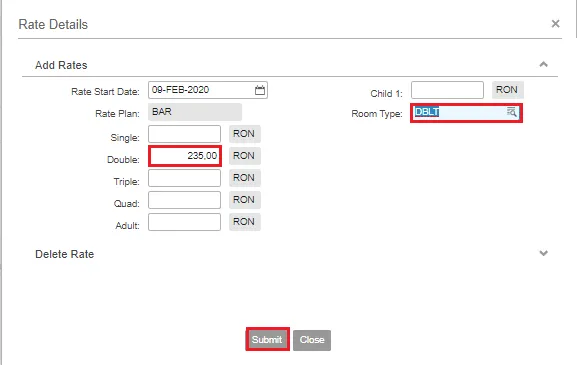Screen dimensions: 577x365
Task: Open the Room Type lookup search icon
Action: [511, 112]
